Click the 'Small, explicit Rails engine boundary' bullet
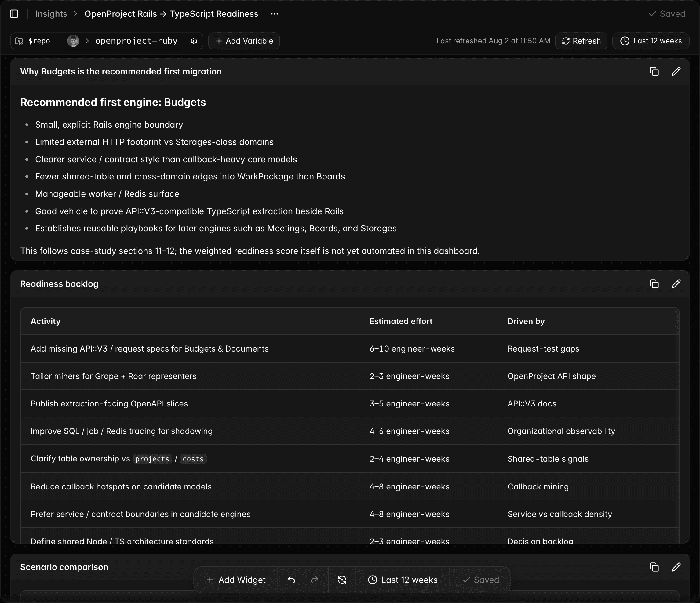 (x=109, y=125)
